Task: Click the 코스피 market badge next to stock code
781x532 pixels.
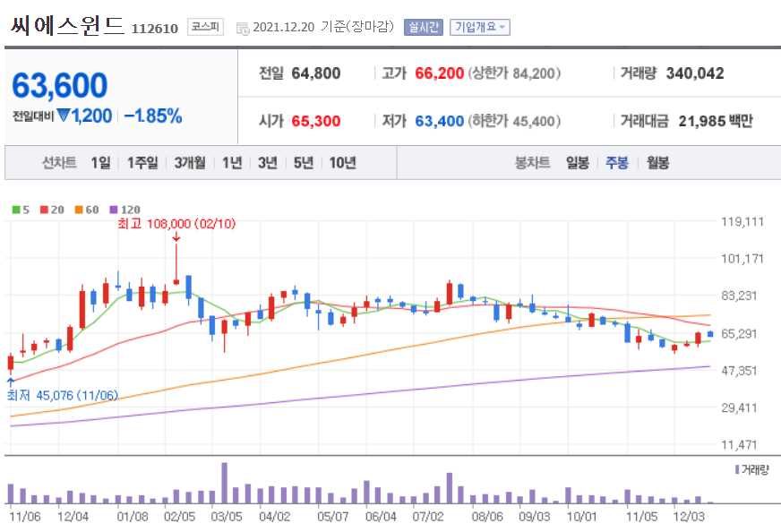Action: tap(205, 26)
